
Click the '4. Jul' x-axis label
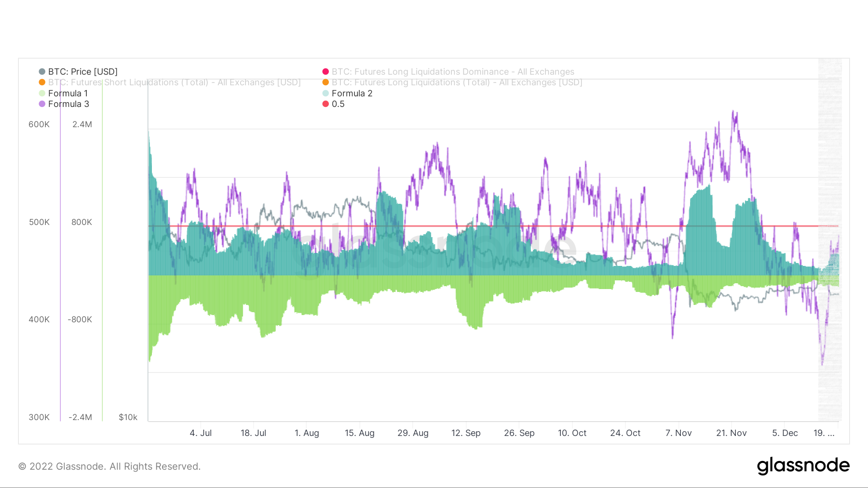point(201,433)
